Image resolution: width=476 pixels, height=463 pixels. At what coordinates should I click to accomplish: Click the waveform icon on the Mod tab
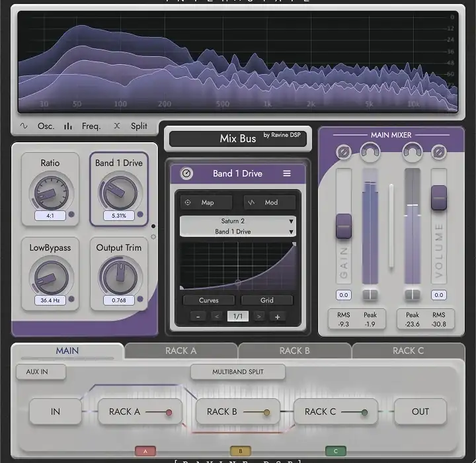click(x=251, y=202)
